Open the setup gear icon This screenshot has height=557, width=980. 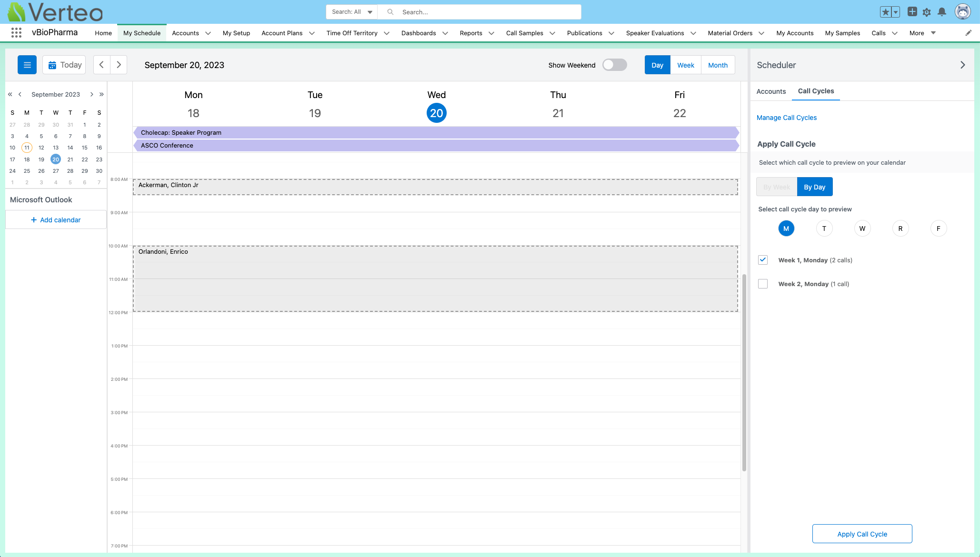click(x=927, y=12)
